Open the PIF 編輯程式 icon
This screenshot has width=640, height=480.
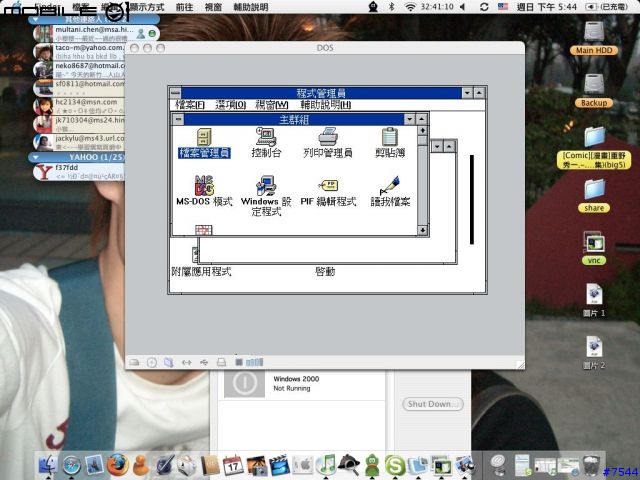point(328,191)
